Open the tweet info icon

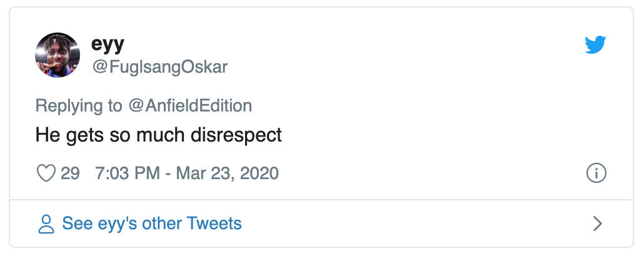[x=596, y=173]
